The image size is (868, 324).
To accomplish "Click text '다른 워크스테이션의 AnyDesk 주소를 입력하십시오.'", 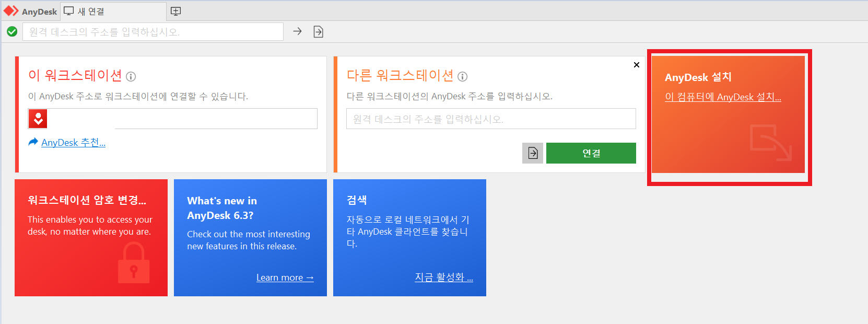I will coord(450,96).
